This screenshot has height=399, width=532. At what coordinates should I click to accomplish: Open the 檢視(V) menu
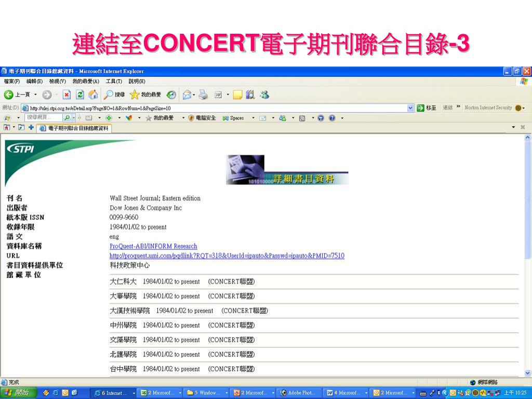[57, 82]
